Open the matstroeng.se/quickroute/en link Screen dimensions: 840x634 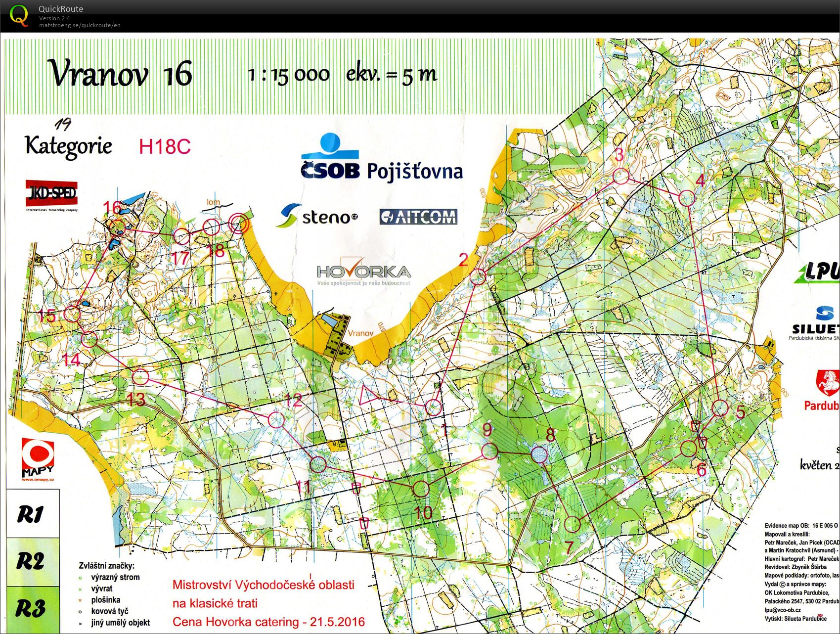[x=80, y=25]
